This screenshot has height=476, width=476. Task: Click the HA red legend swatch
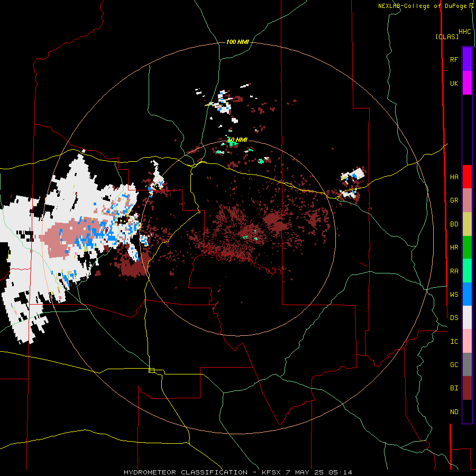tap(467, 177)
